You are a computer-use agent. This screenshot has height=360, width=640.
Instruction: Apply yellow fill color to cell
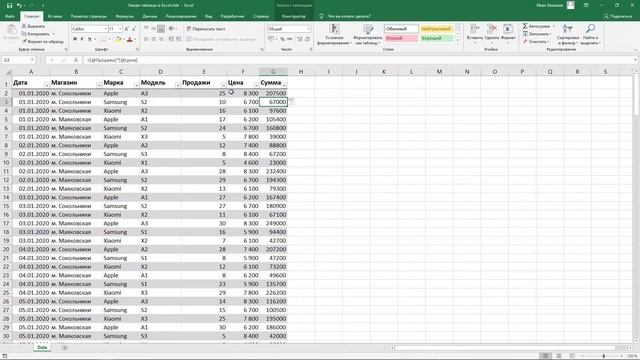(x=118, y=39)
